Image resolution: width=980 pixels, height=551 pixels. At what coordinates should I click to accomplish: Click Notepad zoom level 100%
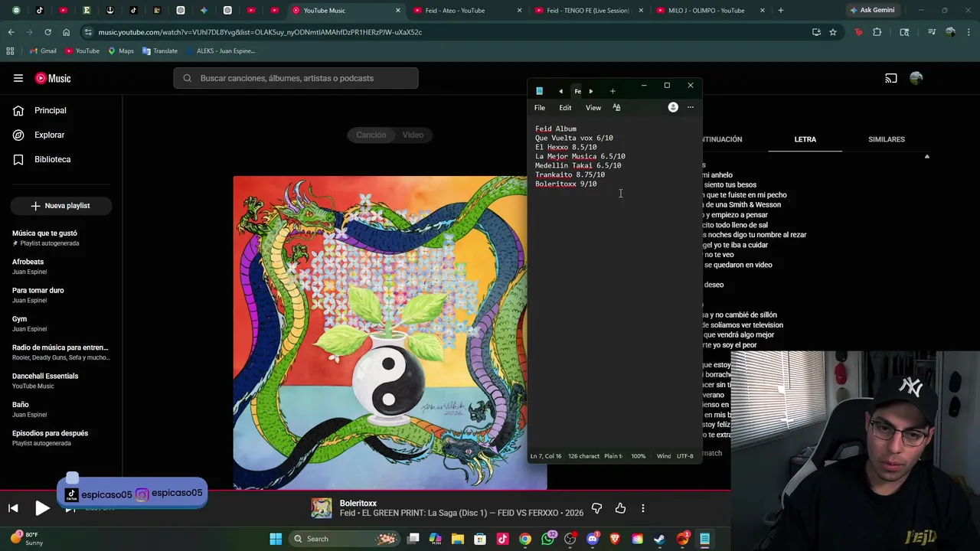tap(638, 456)
